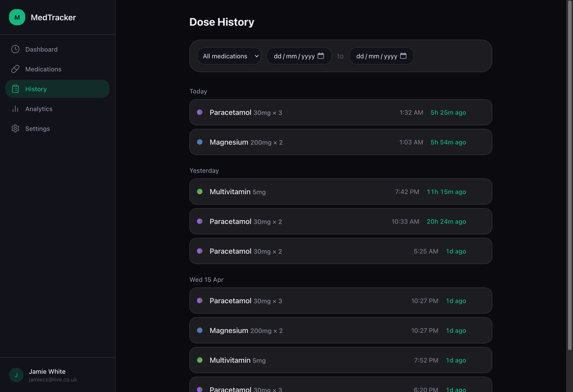
Task: Open the end date calendar picker icon
Action: tap(403, 56)
